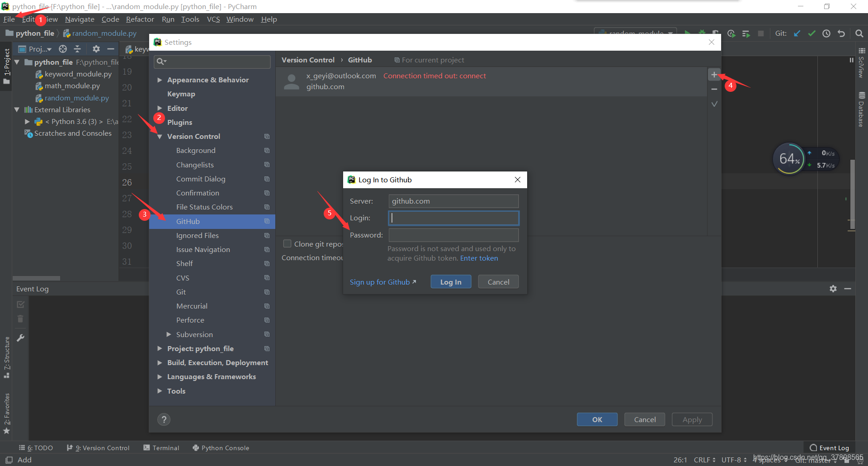868x466 pixels.
Task: Click the add GitHub account plus icon
Action: point(714,75)
